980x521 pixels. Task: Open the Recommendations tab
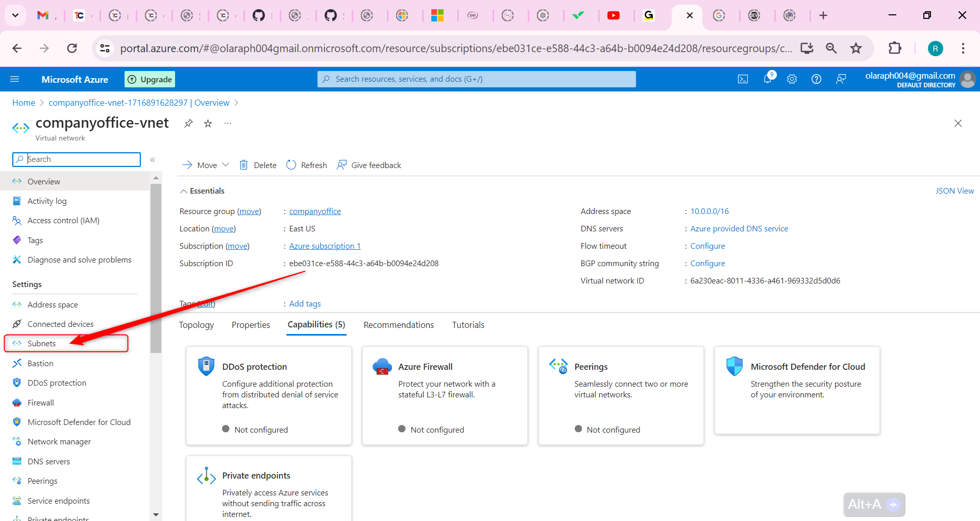click(399, 325)
